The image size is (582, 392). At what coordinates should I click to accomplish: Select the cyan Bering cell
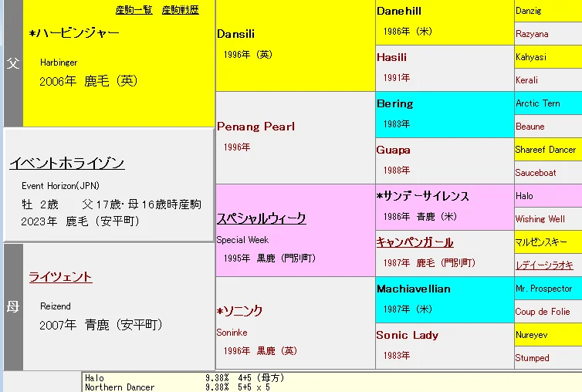[x=394, y=103]
